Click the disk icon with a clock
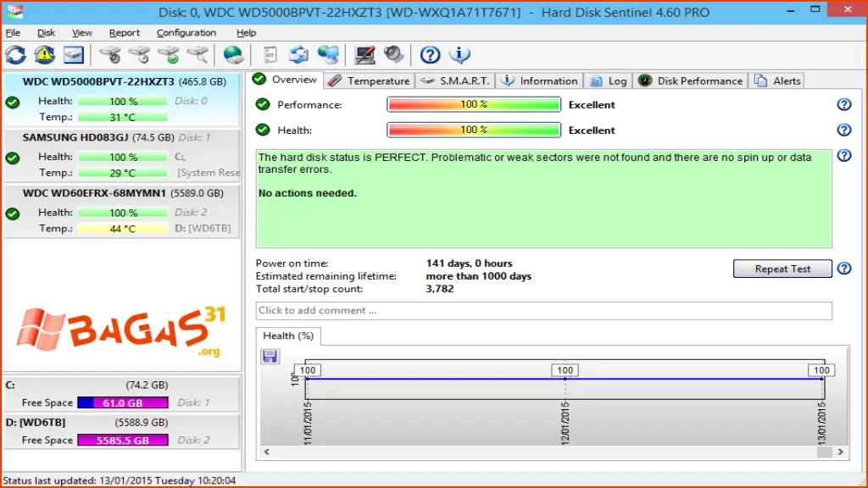Screen dimensions: 868x488 [140, 55]
